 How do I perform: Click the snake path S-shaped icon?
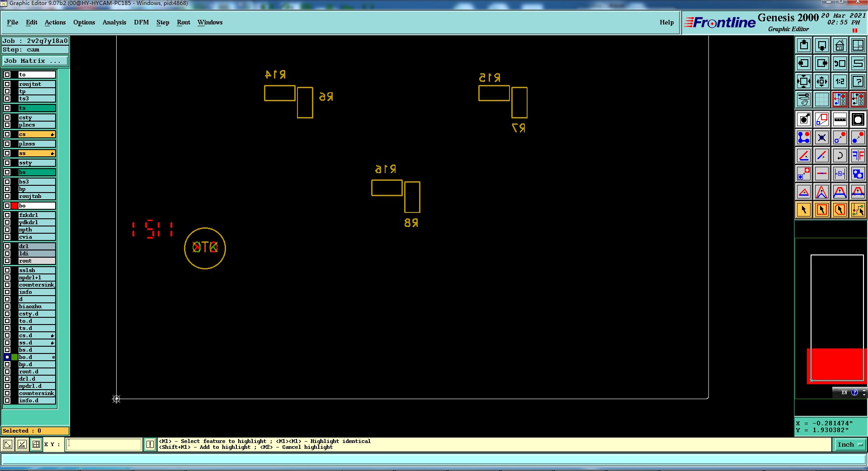[858, 63]
